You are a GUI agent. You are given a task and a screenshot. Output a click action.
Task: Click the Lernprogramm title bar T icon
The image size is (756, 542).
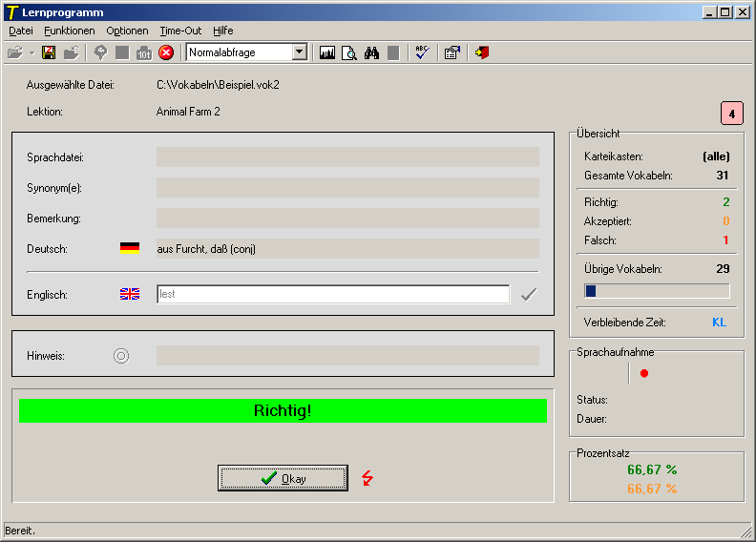pos(12,12)
